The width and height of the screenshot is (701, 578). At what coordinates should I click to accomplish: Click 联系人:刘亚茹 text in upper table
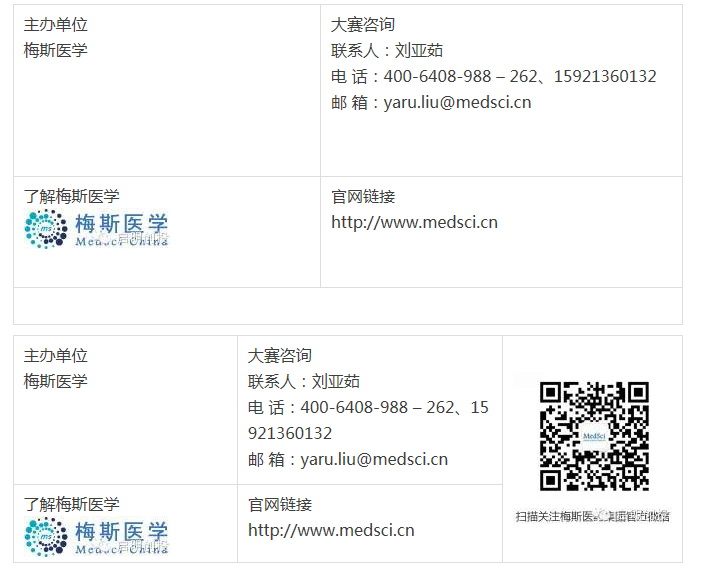(x=387, y=51)
